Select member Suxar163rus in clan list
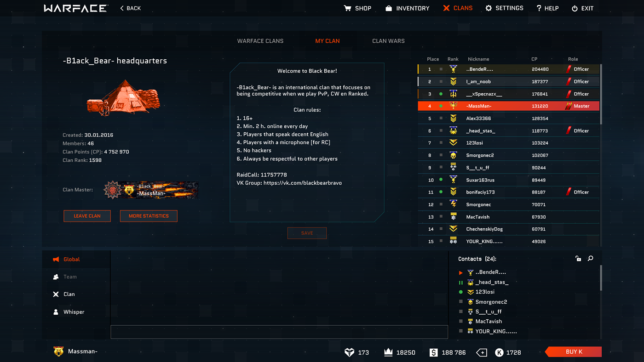Viewport: 644px width, 362px height. click(x=509, y=180)
